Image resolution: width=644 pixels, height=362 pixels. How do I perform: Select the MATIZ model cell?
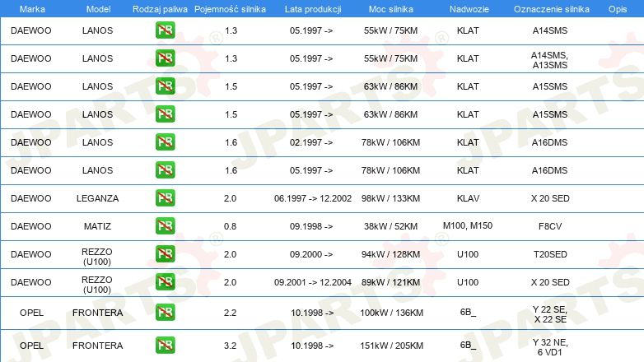(x=97, y=226)
